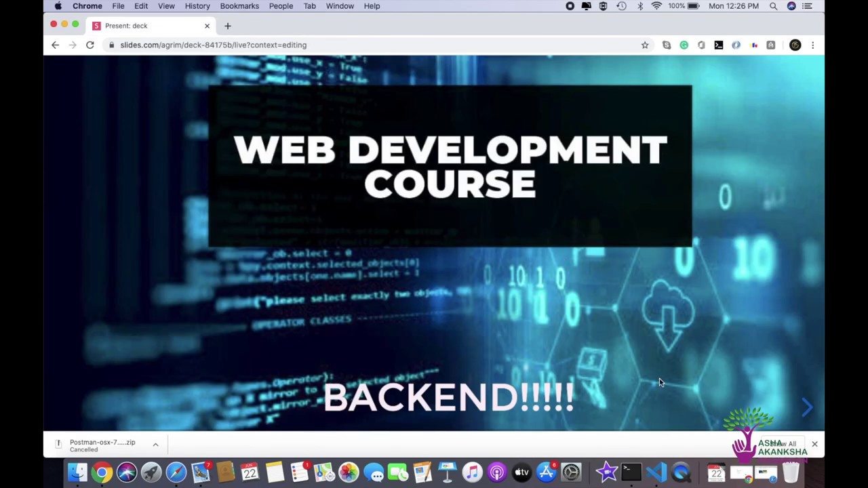Screen dimensions: 868x488
Task: Click the 'WEB DEVELOPMENT COURSE' slide title
Action: pyautogui.click(x=450, y=167)
